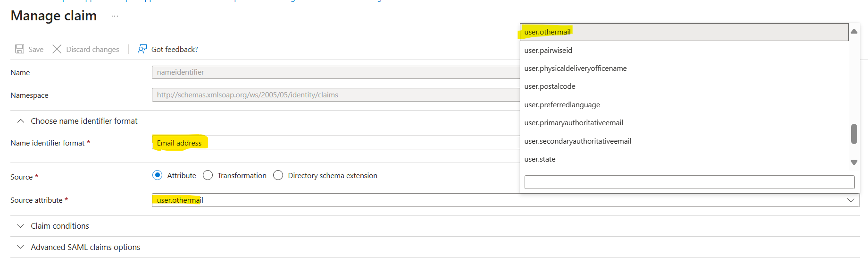This screenshot has width=868, height=275.
Task: Click the Namespace label
Action: pos(29,95)
